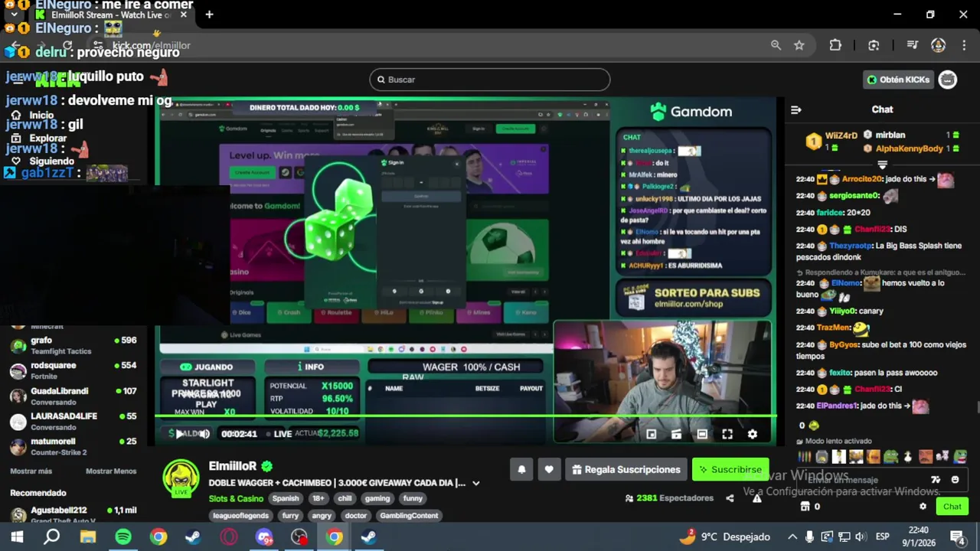Open rodsquaree channel in sidebar

coord(73,370)
